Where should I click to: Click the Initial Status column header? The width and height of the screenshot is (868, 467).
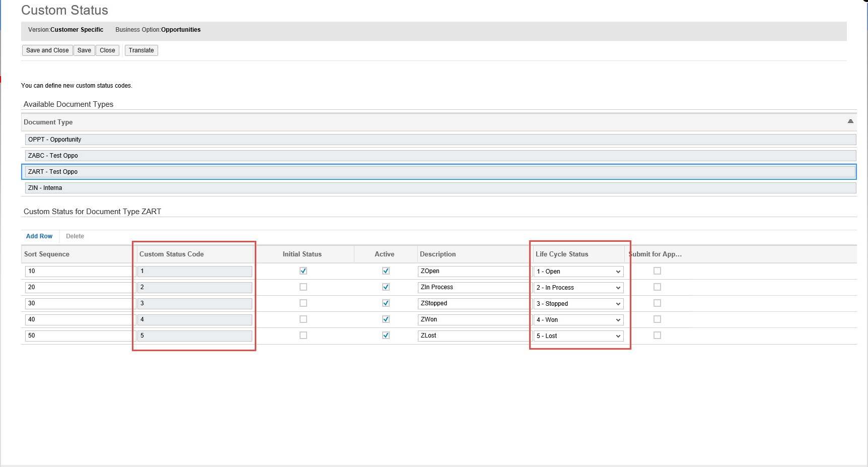tap(302, 254)
